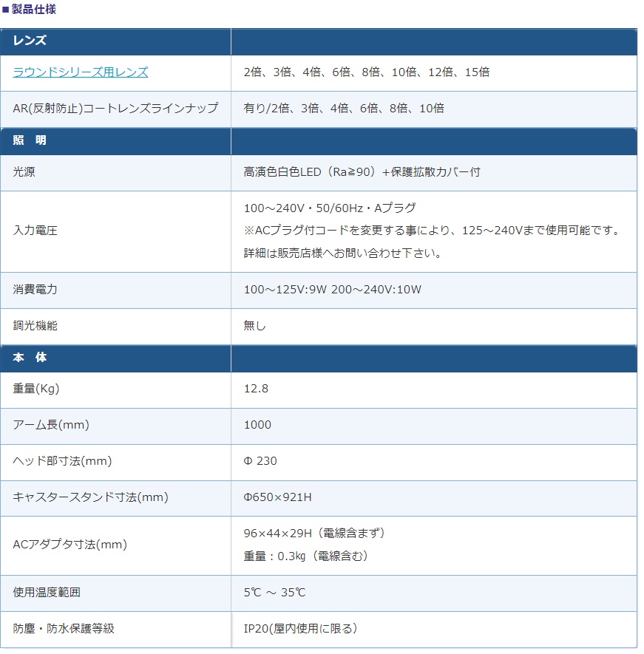
Task: Click the 光源 row label
Action: pos(24,172)
